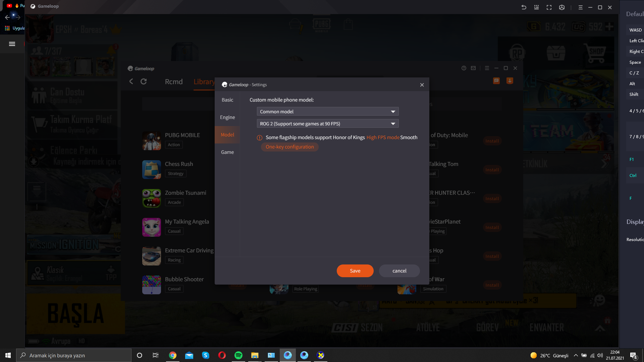Open the orange download manager icon
Viewport: 644px width, 362px height.
coord(509,81)
